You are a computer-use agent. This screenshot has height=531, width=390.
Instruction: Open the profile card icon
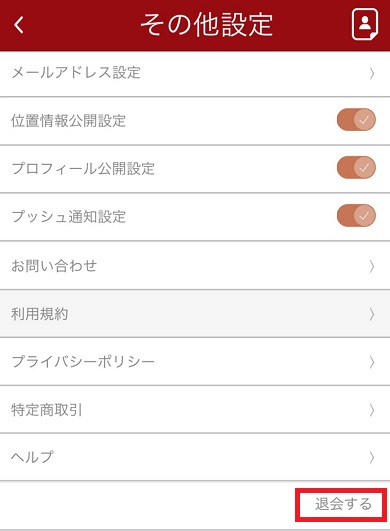[x=365, y=24]
